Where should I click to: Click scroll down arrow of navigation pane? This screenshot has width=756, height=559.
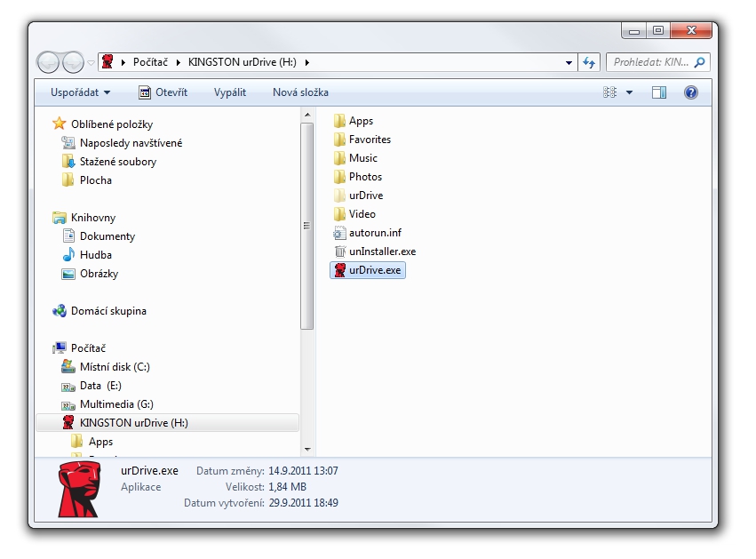click(x=307, y=449)
